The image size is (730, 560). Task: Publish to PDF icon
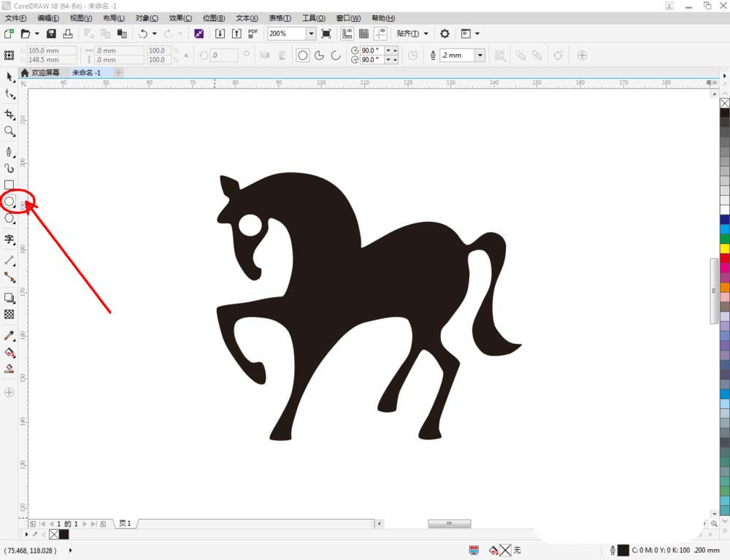pyautogui.click(x=253, y=34)
